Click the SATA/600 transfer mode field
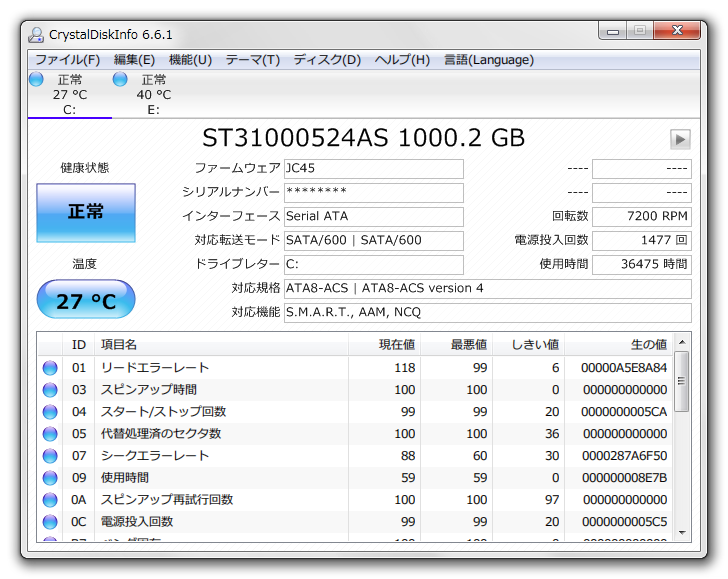Viewport: 728px width, 579px height. (374, 241)
